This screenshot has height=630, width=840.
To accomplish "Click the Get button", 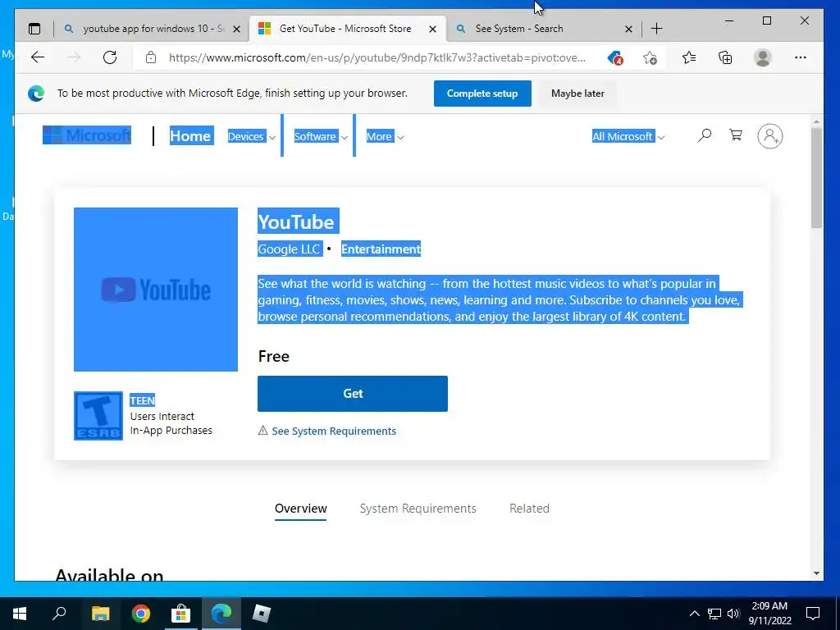I will click(353, 394).
